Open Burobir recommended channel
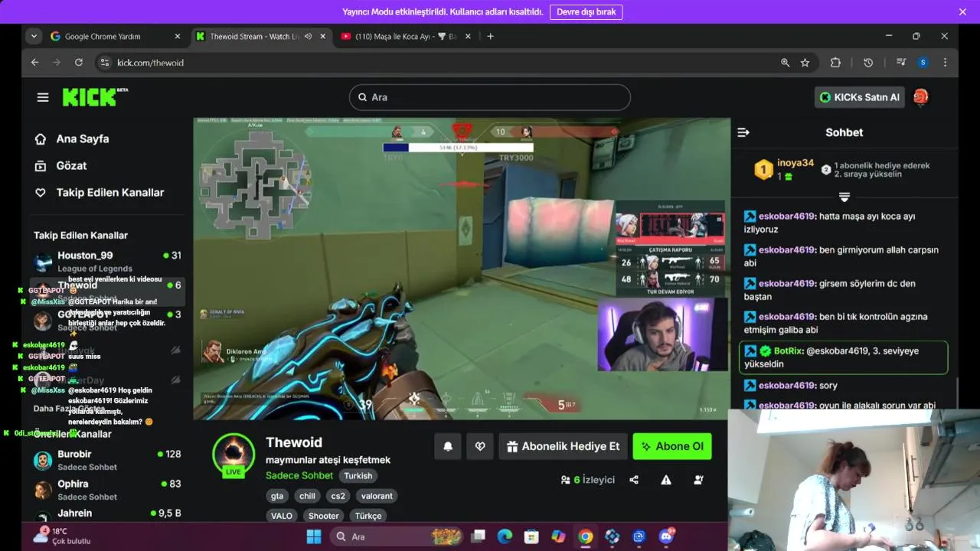Viewport: 980px width, 551px height. [x=107, y=459]
